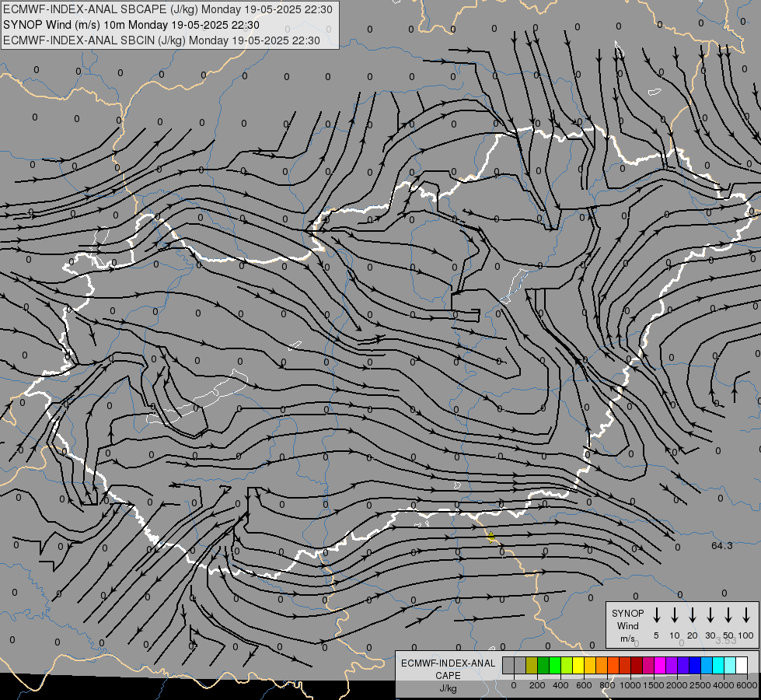Select the dark red CAPE legend swatch
Image resolution: width=761 pixels, height=700 pixels.
tap(637, 665)
